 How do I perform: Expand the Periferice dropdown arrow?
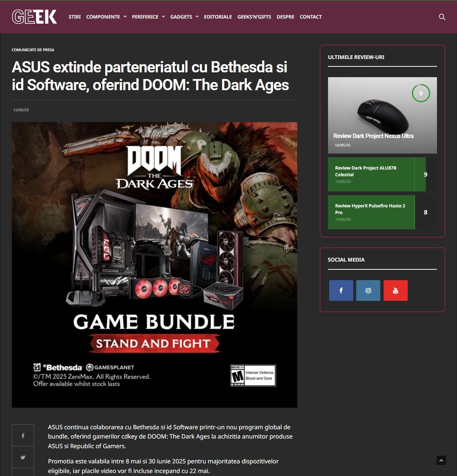[x=163, y=17]
